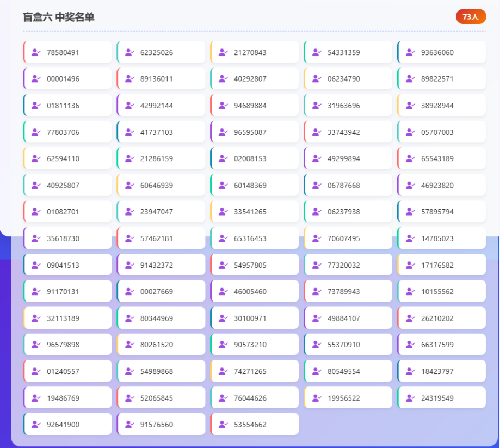Image resolution: width=500 pixels, height=448 pixels.
Task: Click the user icon beside 77803706
Action: [x=36, y=132]
